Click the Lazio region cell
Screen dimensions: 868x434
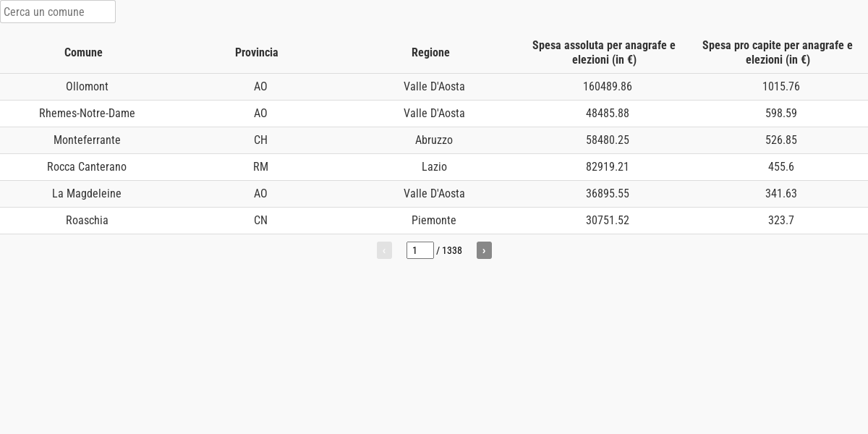(434, 167)
